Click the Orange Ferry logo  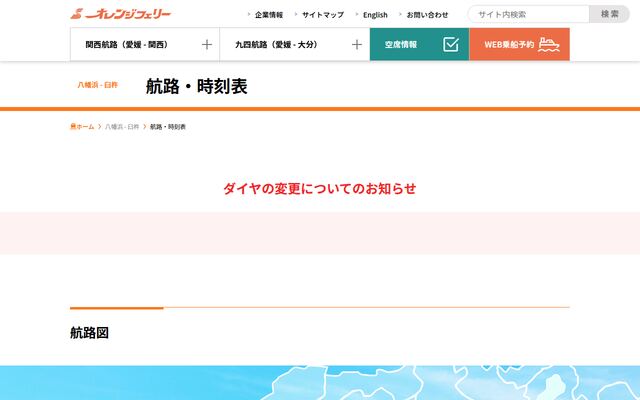coord(120,14)
